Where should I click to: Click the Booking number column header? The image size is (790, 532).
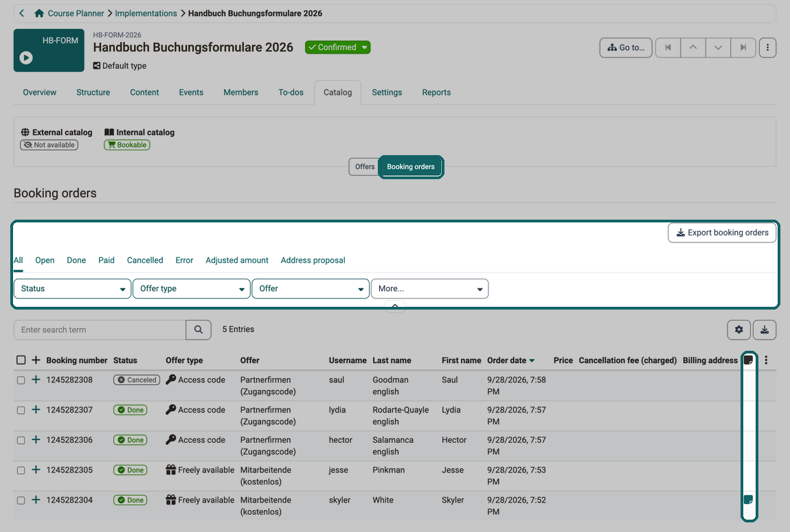tap(76, 360)
